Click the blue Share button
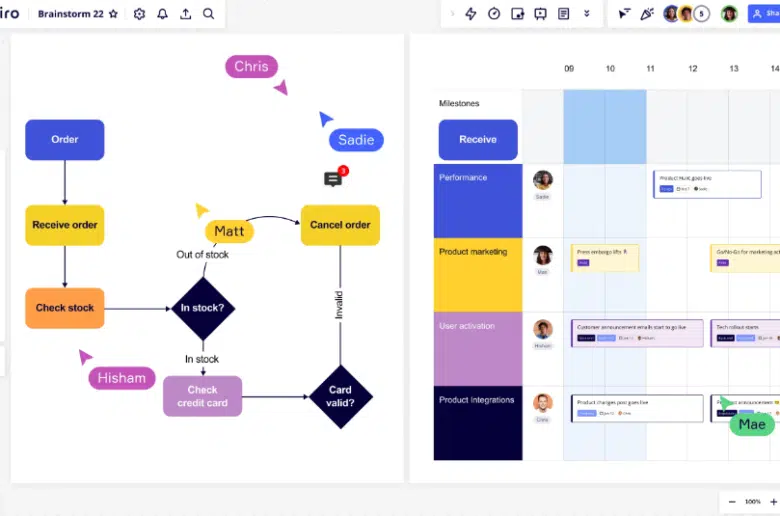The image size is (780, 516). point(764,14)
